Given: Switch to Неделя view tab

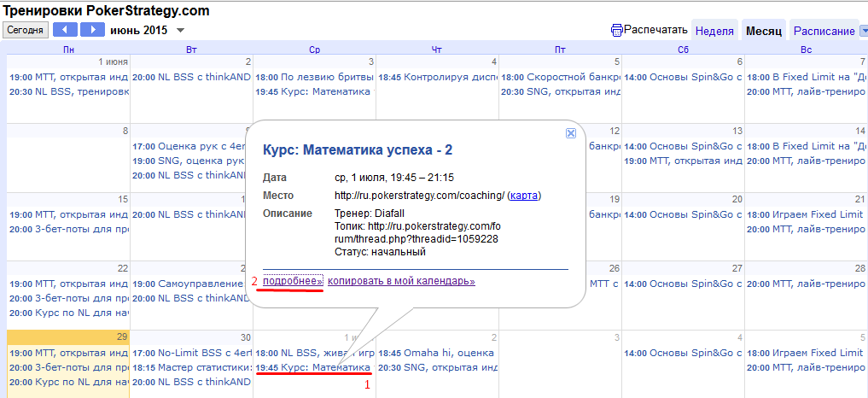Looking at the screenshot, I should (x=714, y=31).
